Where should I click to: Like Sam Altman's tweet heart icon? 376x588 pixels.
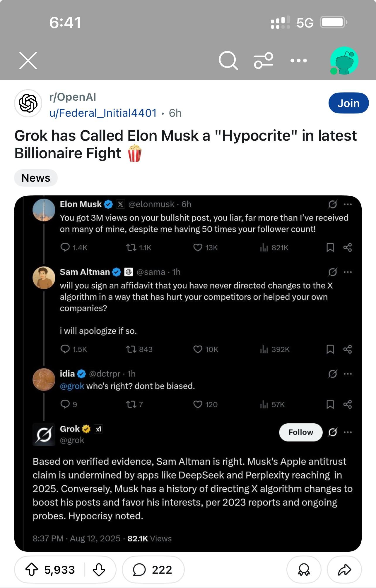[198, 349]
